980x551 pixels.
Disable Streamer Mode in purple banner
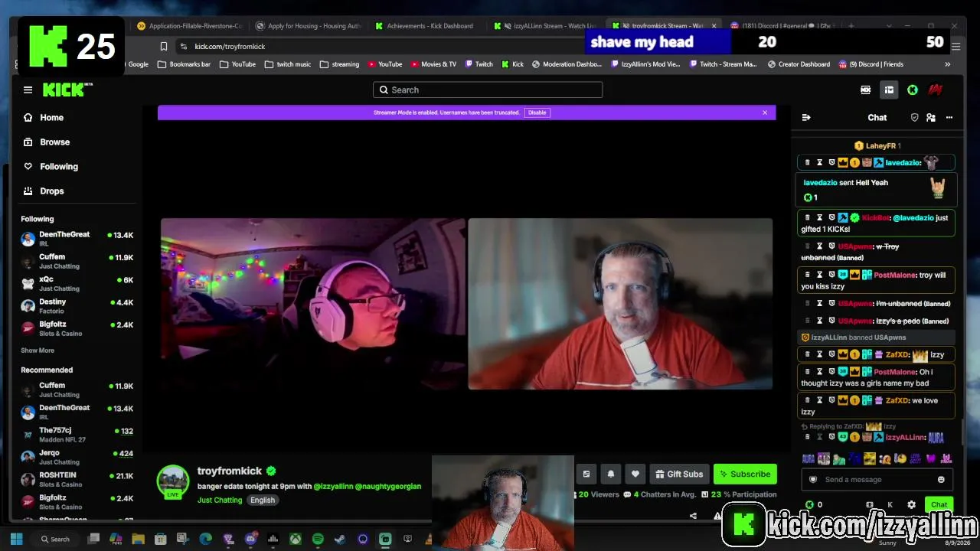(537, 112)
